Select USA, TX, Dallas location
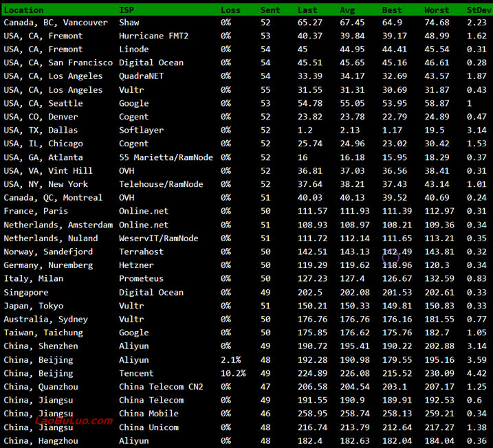 [x=41, y=131]
